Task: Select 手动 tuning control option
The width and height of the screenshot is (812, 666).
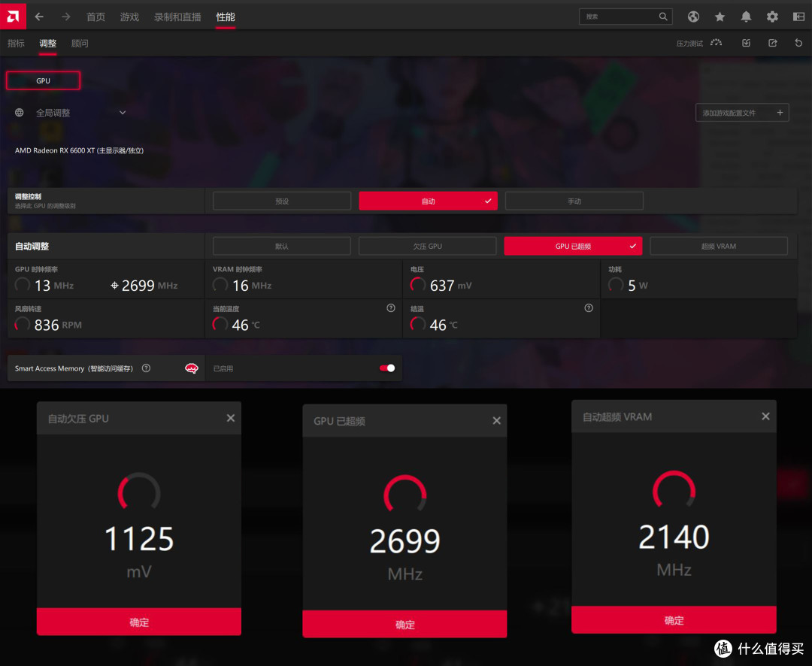Action: point(574,201)
